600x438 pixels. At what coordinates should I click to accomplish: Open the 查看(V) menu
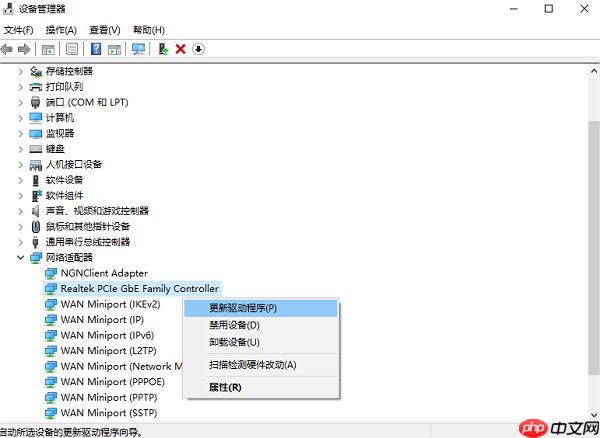coord(105,30)
